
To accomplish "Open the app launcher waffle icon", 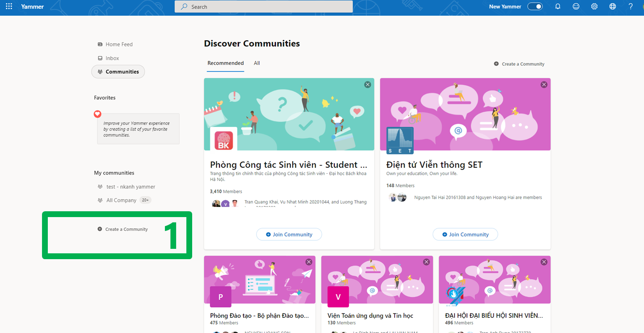I will pos(9,7).
